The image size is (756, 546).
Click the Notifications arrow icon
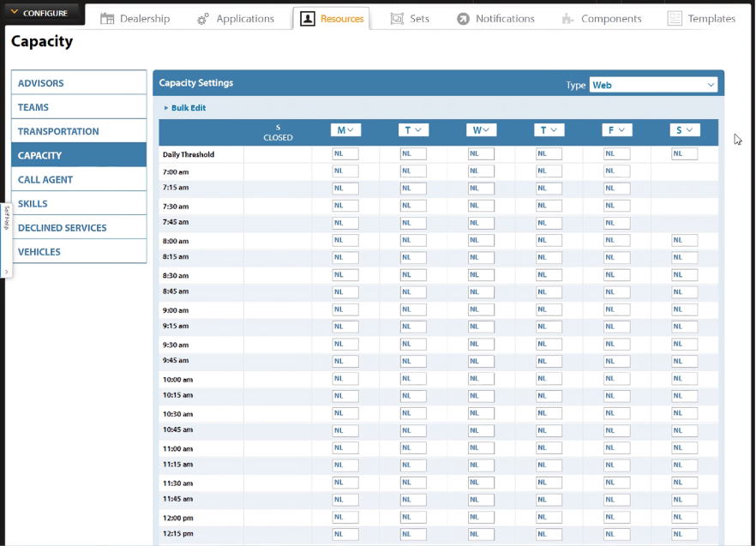pos(463,19)
